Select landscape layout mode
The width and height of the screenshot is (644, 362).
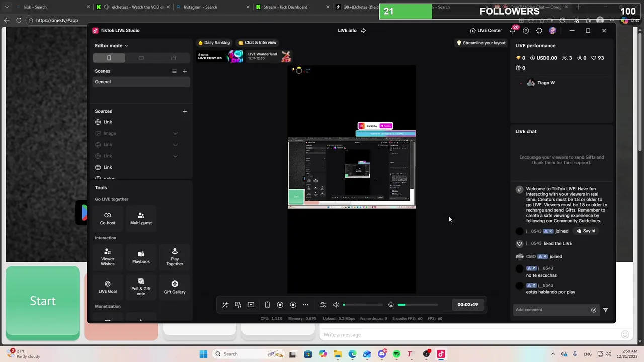click(x=141, y=58)
